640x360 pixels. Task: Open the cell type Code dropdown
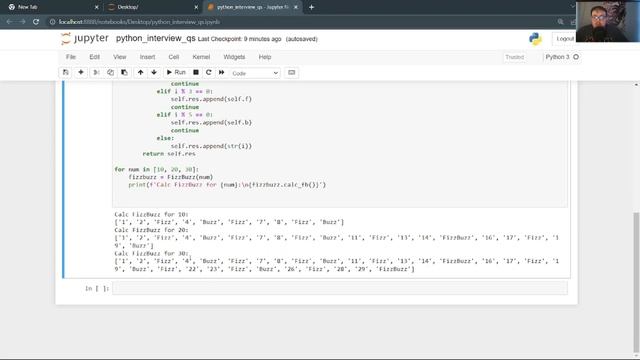point(255,73)
